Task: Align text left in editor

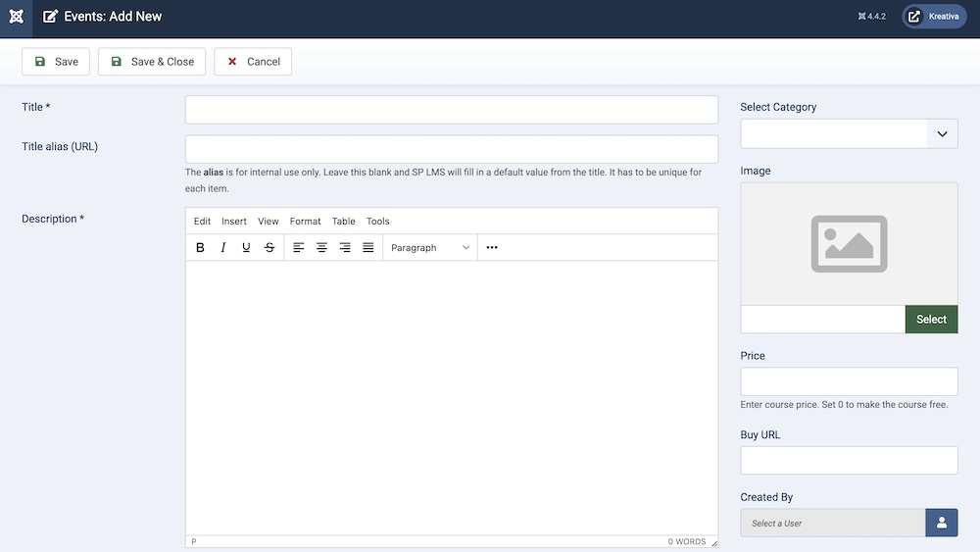Action: click(x=299, y=248)
